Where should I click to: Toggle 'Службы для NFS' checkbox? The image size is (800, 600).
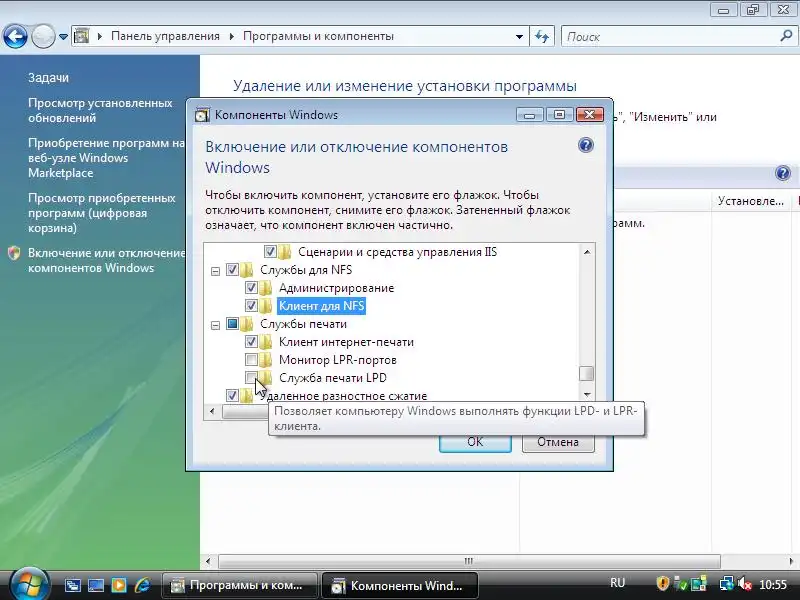232,269
